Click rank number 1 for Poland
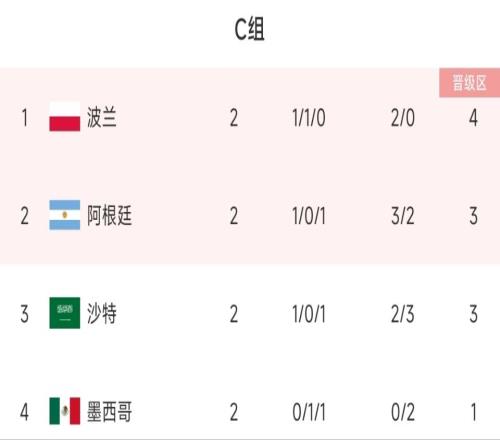The width and height of the screenshot is (500, 440). (25, 118)
